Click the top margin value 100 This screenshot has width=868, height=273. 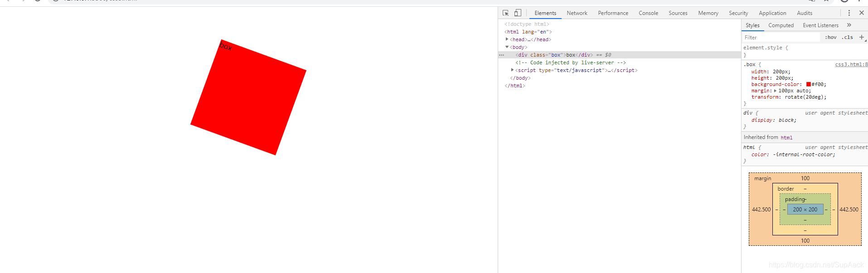(805, 178)
